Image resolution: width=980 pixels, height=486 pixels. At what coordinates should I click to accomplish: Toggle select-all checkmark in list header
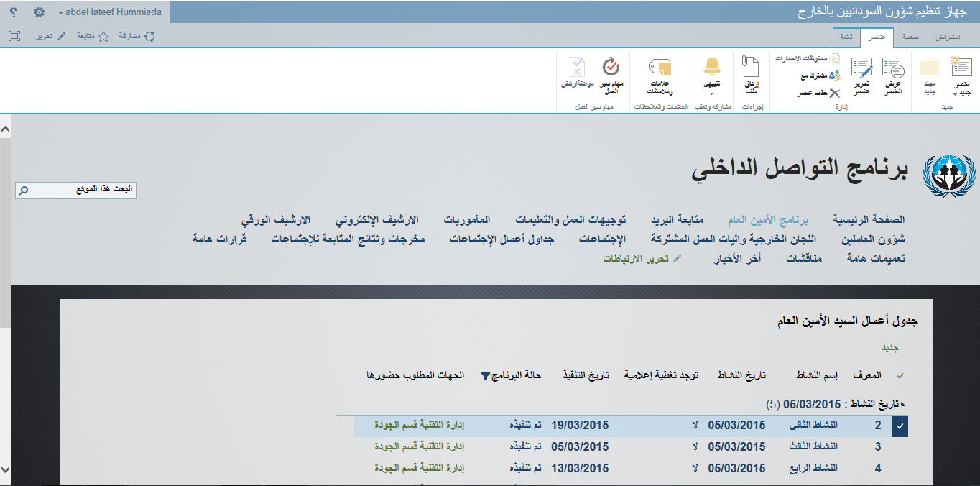click(900, 375)
